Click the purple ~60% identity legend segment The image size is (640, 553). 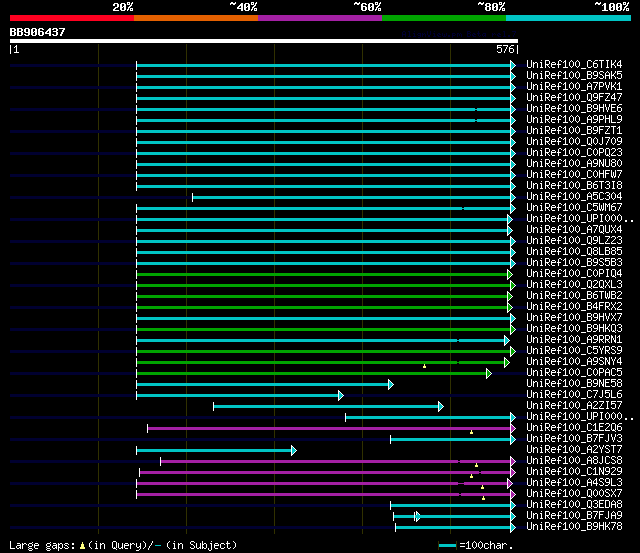click(x=320, y=18)
